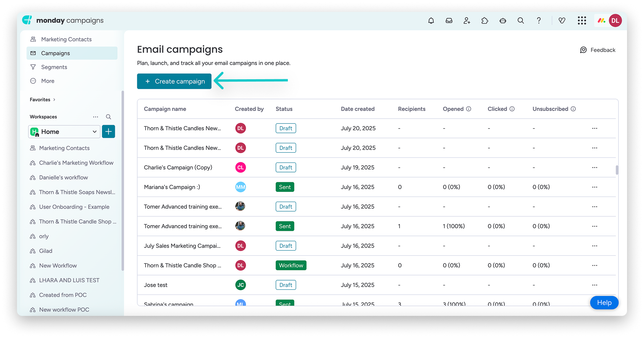The width and height of the screenshot is (644, 338).
Task: Open row menu for Mariana's Campaign
Action: click(595, 187)
